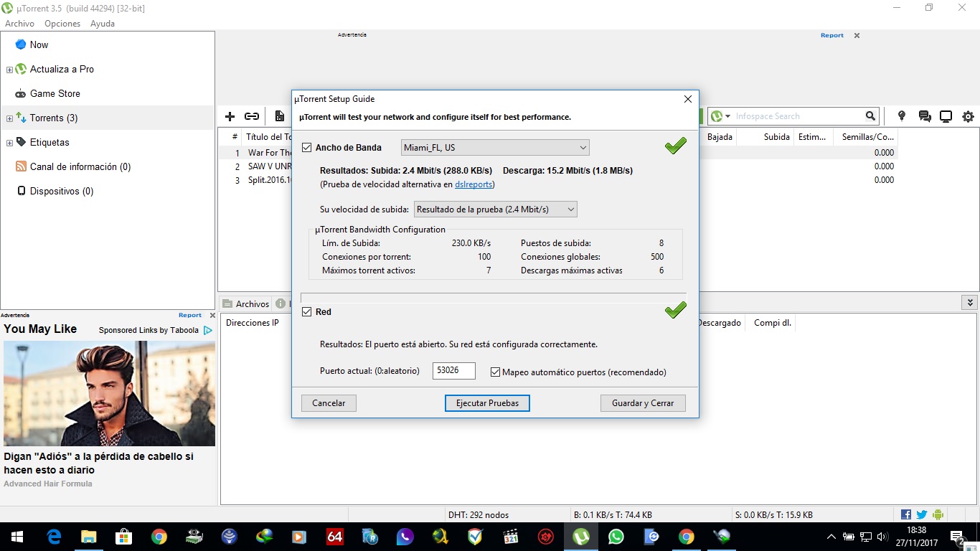Click the Facebook icon in status bar
Screen dimensions: 980x551
(906, 514)
